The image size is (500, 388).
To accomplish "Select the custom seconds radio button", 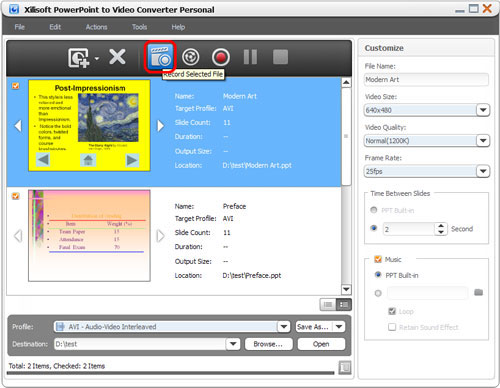I will pyautogui.click(x=374, y=228).
